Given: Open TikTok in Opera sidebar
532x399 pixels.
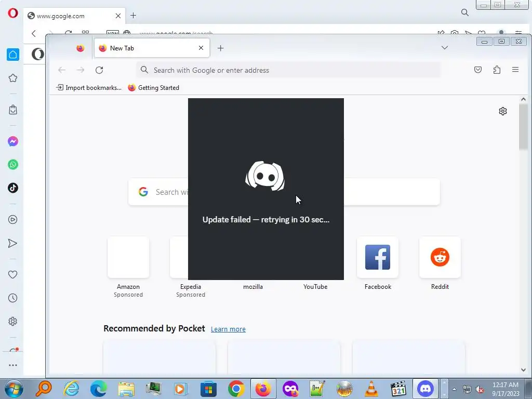Looking at the screenshot, I should point(13,188).
